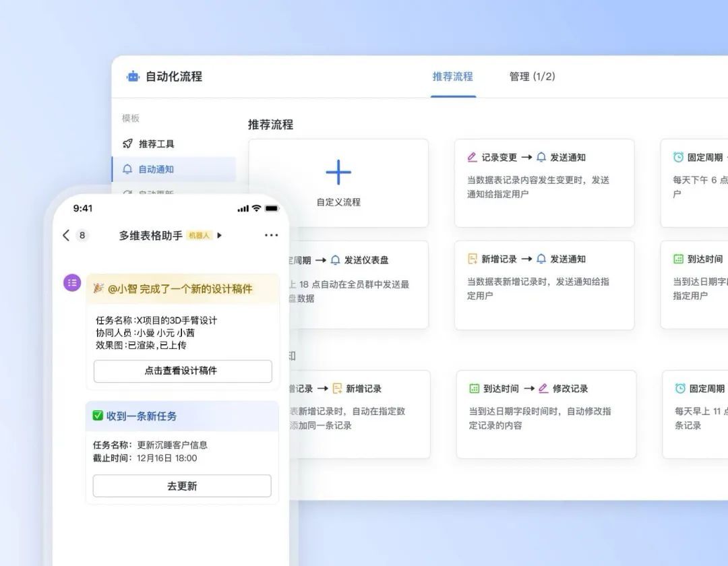728x566 pixels.
Task: Tap the 多维表格助手 chat title
Action: click(x=150, y=236)
